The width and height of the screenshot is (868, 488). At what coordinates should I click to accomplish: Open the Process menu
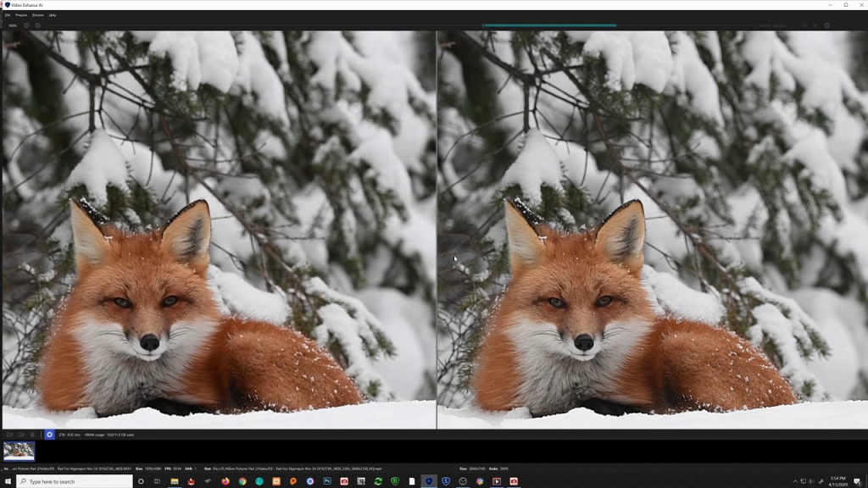[x=38, y=14]
